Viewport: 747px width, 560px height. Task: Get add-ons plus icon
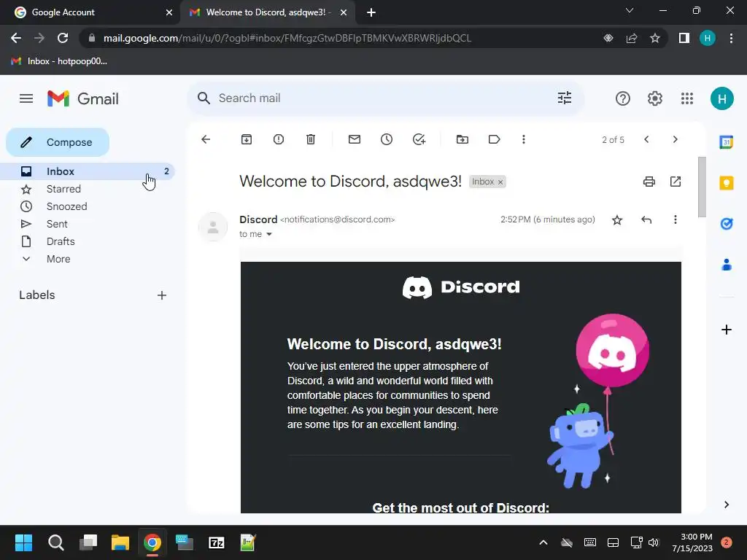(726, 330)
